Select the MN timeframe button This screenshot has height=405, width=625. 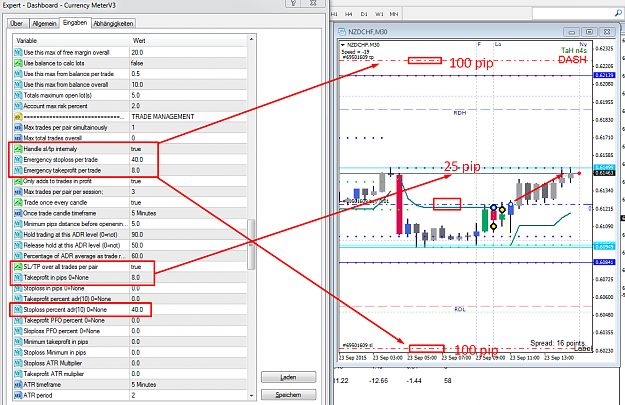click(394, 14)
